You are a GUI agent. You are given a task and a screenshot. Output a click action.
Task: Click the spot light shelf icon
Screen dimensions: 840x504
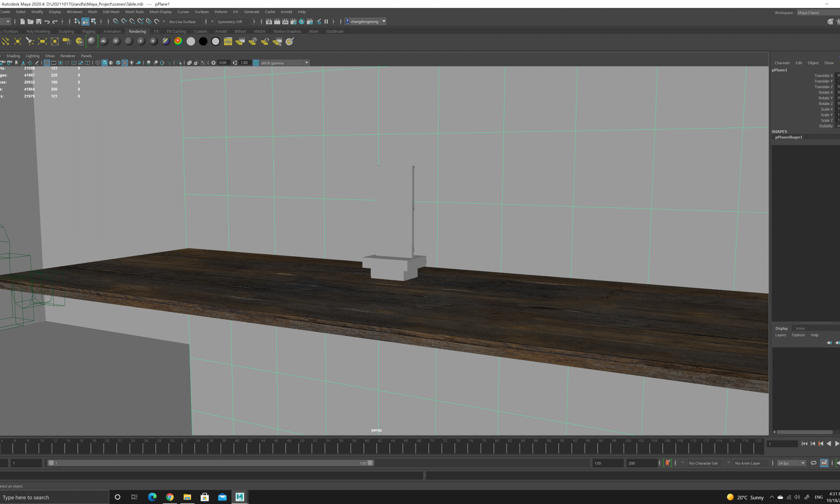30,41
